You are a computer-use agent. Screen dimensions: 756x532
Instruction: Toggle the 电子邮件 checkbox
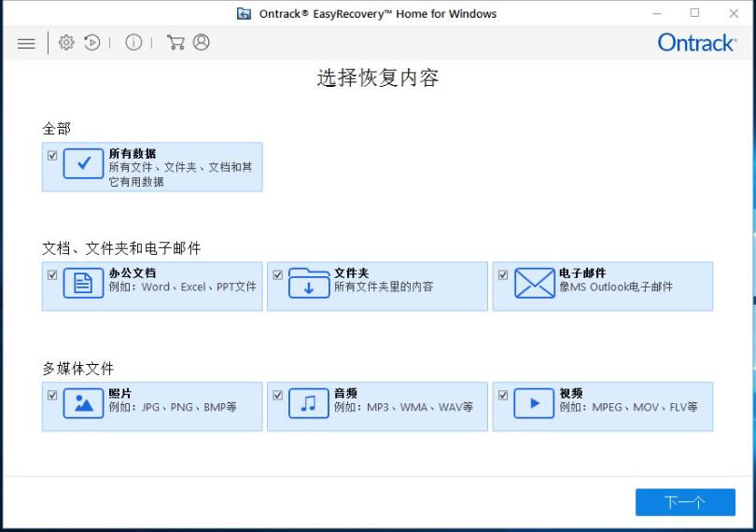tap(503, 275)
